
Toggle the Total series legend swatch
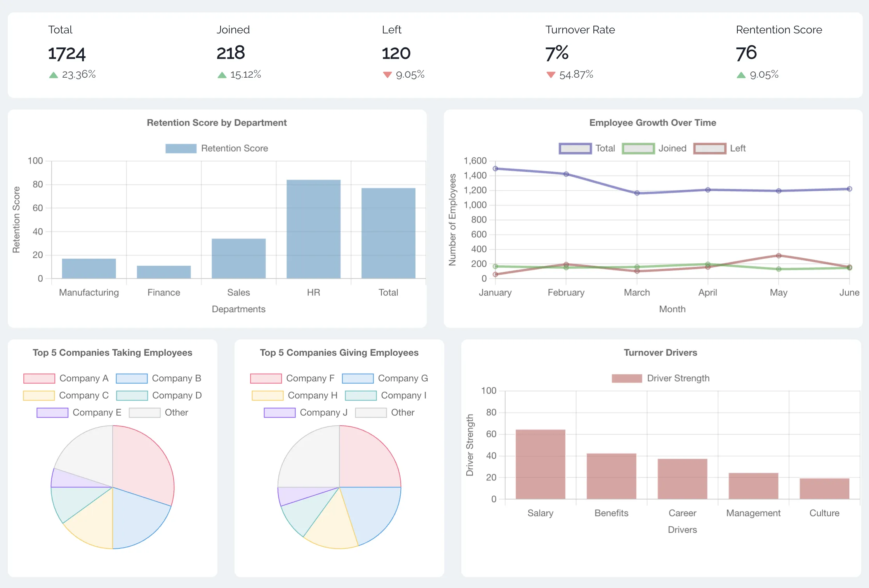coord(575,148)
